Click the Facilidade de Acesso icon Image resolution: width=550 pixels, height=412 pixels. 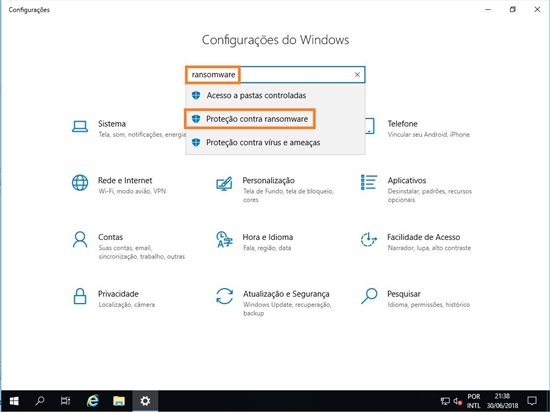(369, 239)
